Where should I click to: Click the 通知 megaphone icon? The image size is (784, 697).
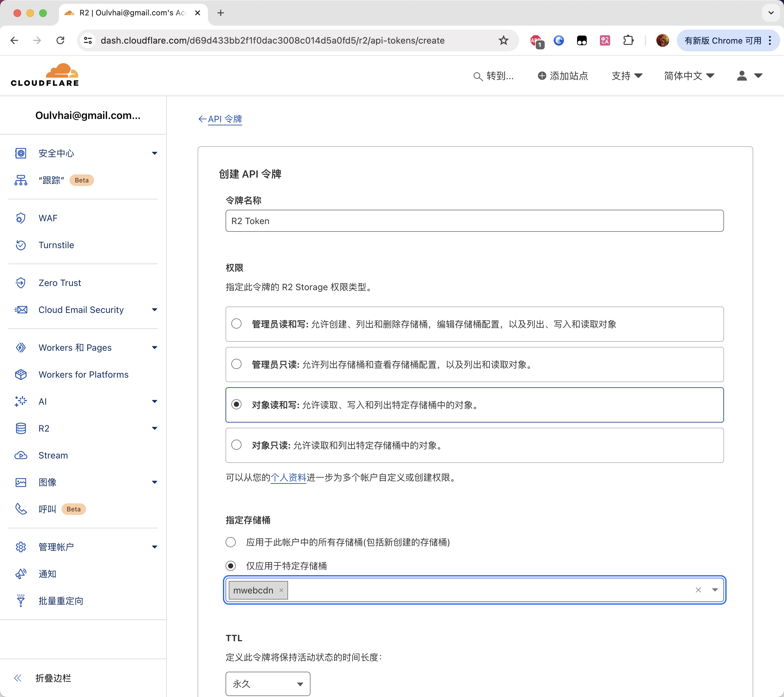pos(21,574)
